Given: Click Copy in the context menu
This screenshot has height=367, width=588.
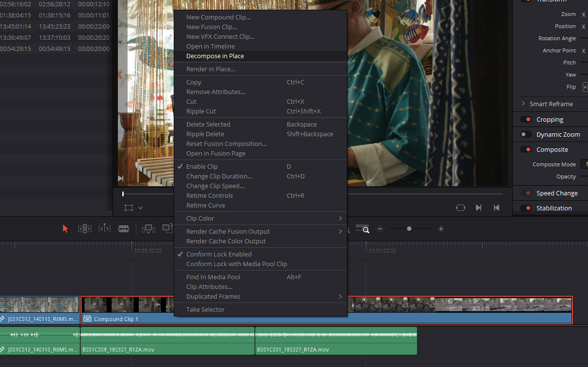Looking at the screenshot, I should pyautogui.click(x=261, y=82).
